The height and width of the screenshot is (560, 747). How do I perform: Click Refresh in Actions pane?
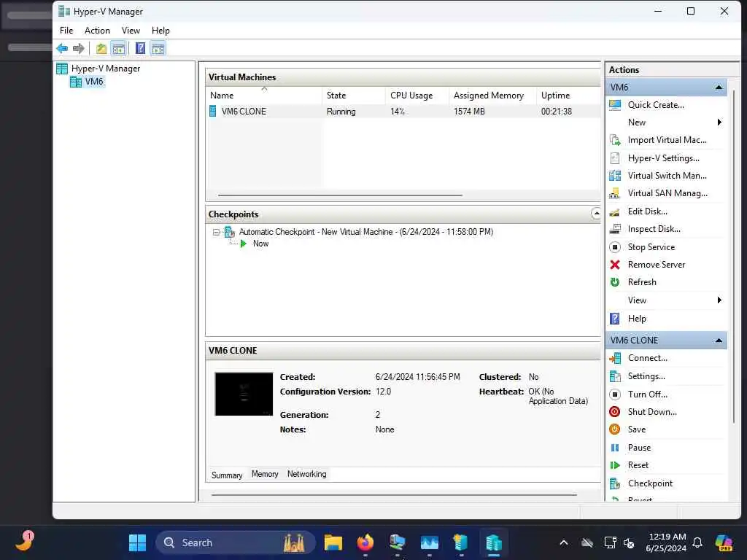pyautogui.click(x=642, y=282)
